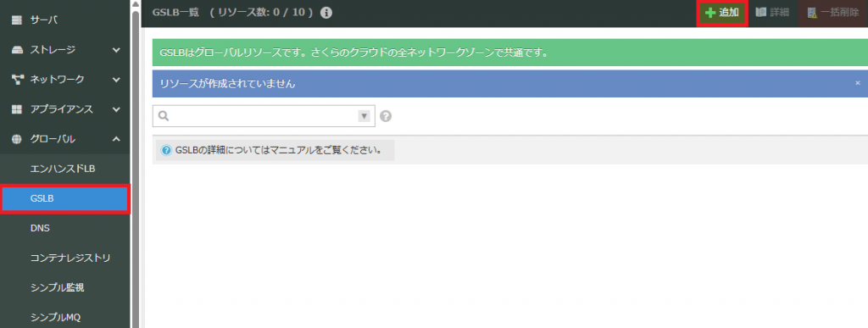Image resolution: width=868 pixels, height=328 pixels.
Task: Open シンプル監視 in sidebar
Action: tap(64, 287)
